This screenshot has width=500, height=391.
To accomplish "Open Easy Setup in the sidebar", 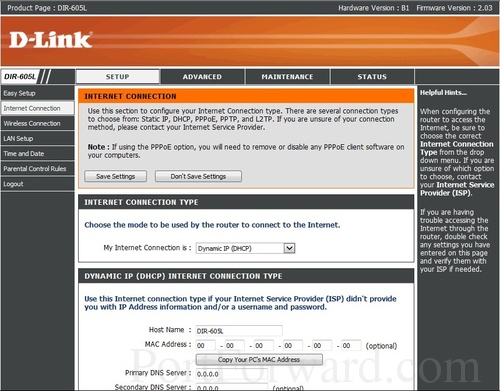I will 37,93.
